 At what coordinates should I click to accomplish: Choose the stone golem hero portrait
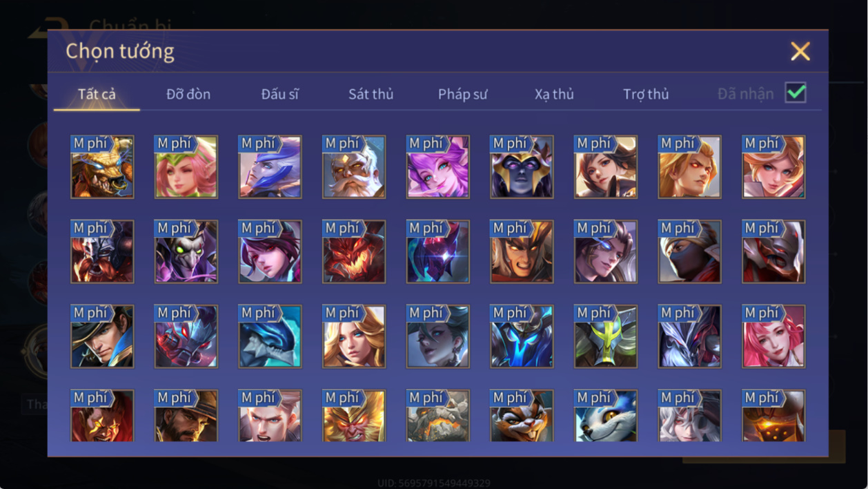click(x=437, y=416)
